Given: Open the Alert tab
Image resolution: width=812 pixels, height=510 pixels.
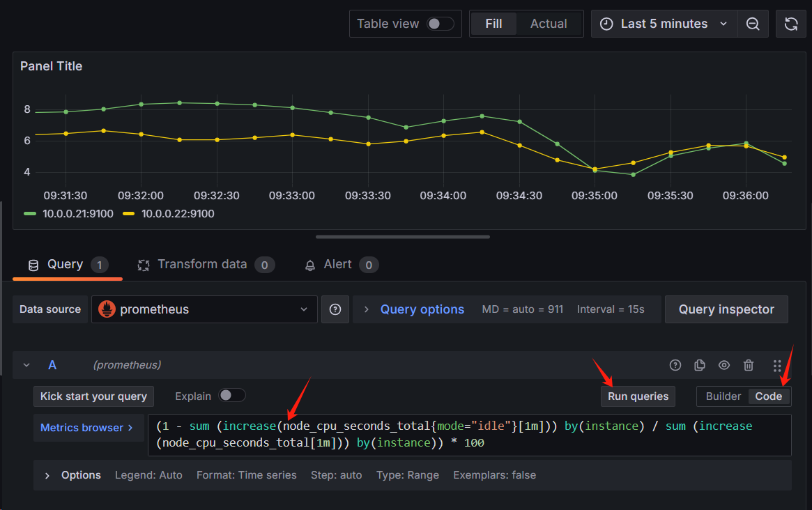Looking at the screenshot, I should [x=338, y=265].
